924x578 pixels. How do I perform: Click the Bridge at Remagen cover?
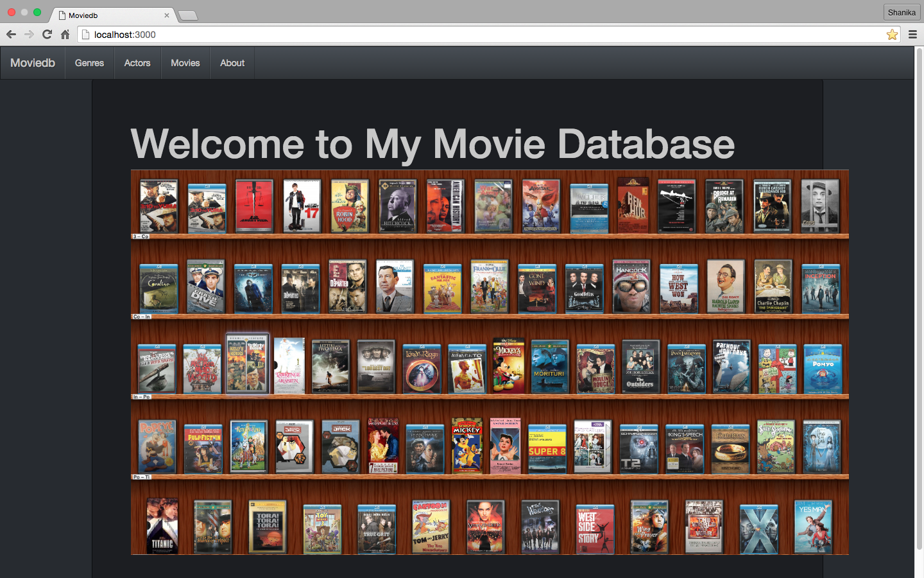point(724,206)
